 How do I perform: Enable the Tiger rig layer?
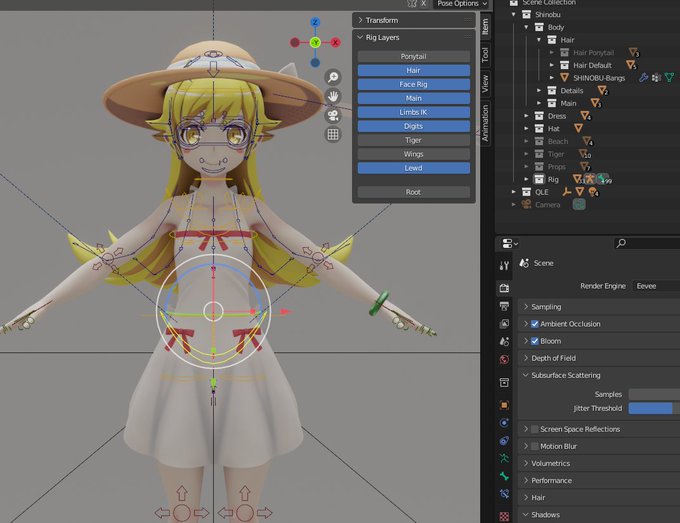tap(413, 140)
